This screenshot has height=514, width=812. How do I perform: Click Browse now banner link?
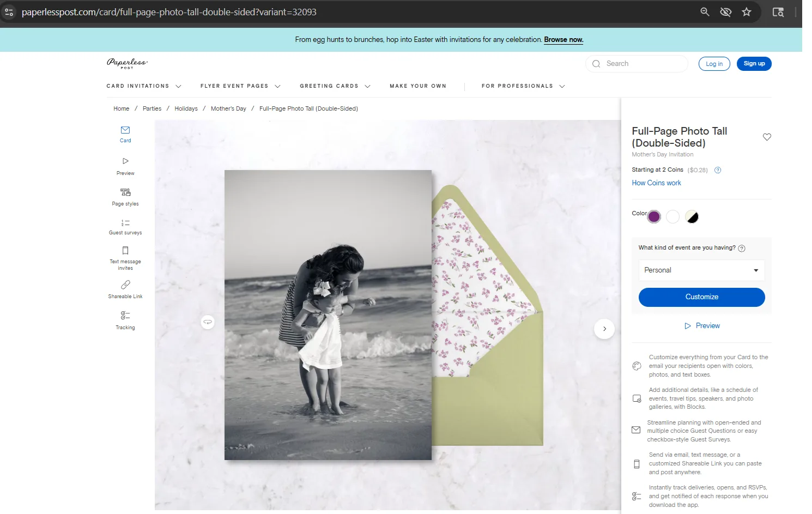coord(563,40)
